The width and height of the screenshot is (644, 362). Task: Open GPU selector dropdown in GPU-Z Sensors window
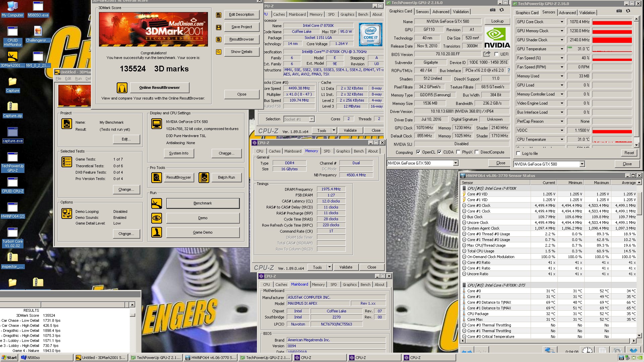582,164
